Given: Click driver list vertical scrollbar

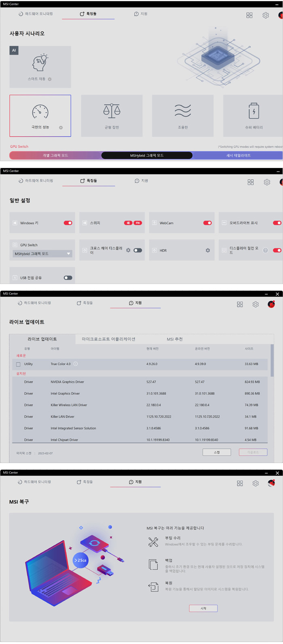Looking at the screenshot, I should [x=272, y=360].
